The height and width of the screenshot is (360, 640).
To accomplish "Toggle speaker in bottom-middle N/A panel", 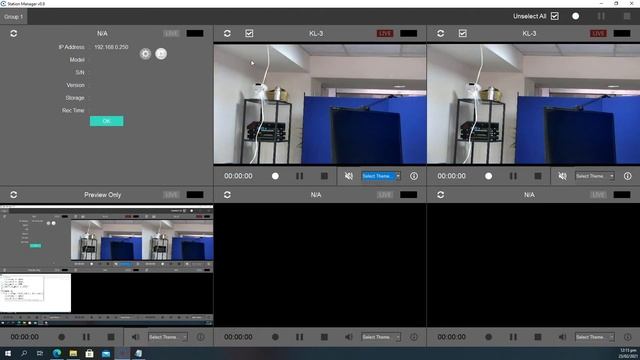I will 349,337.
